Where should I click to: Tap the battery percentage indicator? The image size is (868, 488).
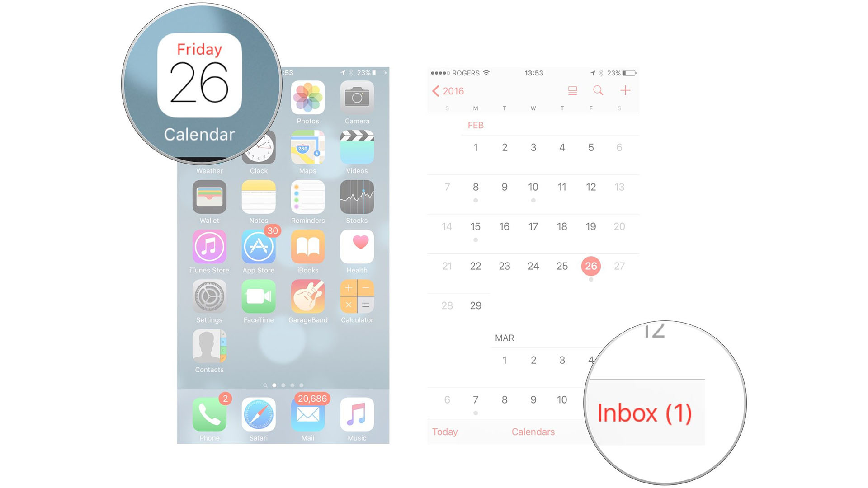(x=617, y=73)
